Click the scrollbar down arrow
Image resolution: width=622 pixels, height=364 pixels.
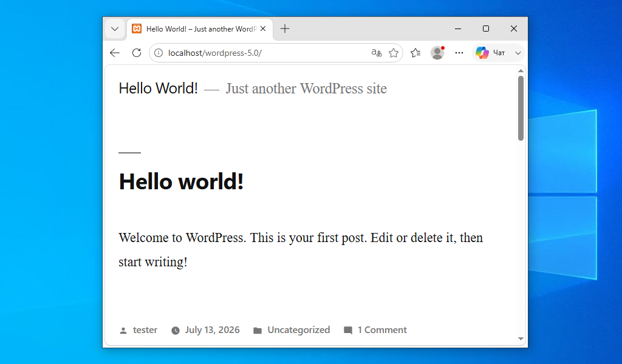coord(521,339)
